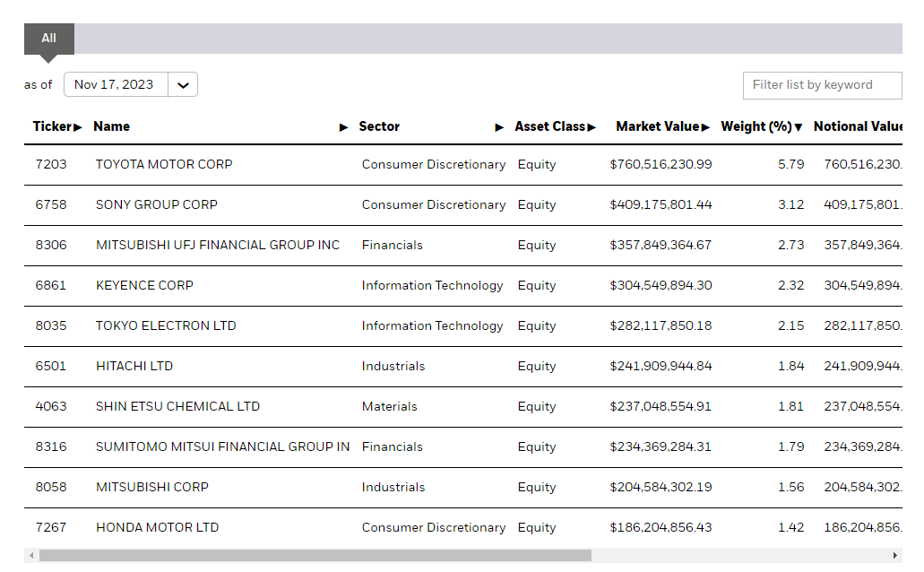Screen dimensions: 924x572
Task: Sort by Sector using its arrow
Action: coord(499,127)
